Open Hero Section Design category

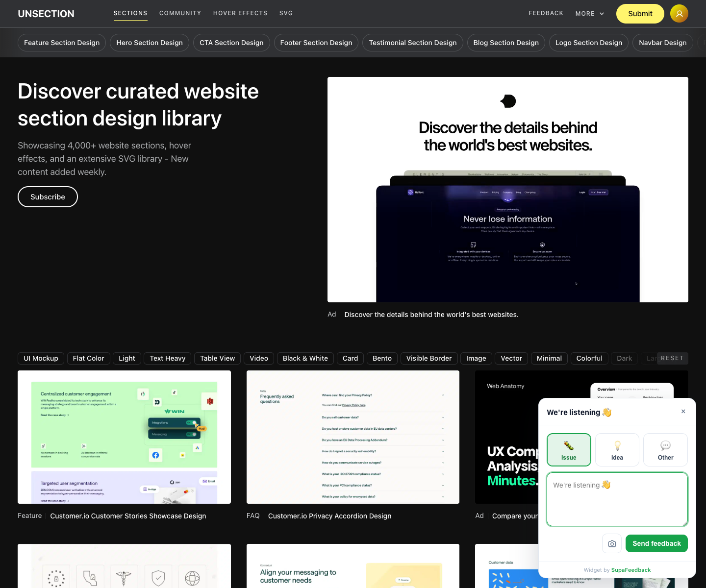click(150, 43)
